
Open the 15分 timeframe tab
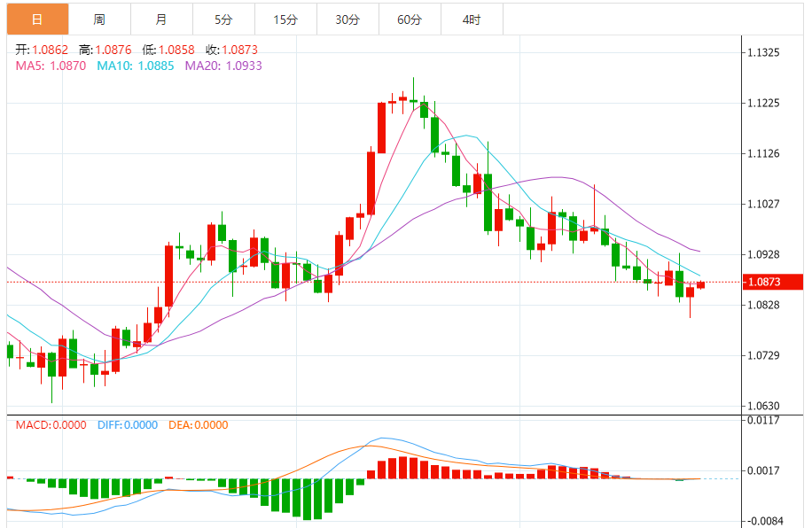285,19
